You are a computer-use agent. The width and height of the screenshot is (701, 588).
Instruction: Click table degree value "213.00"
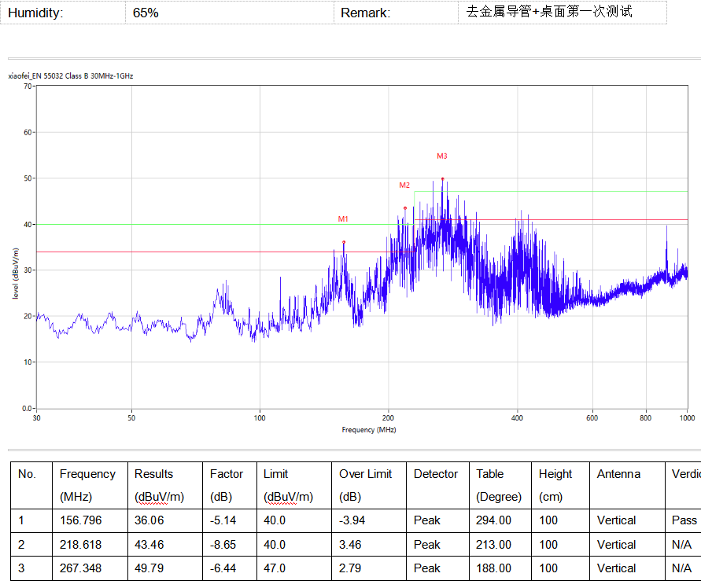pyautogui.click(x=493, y=545)
